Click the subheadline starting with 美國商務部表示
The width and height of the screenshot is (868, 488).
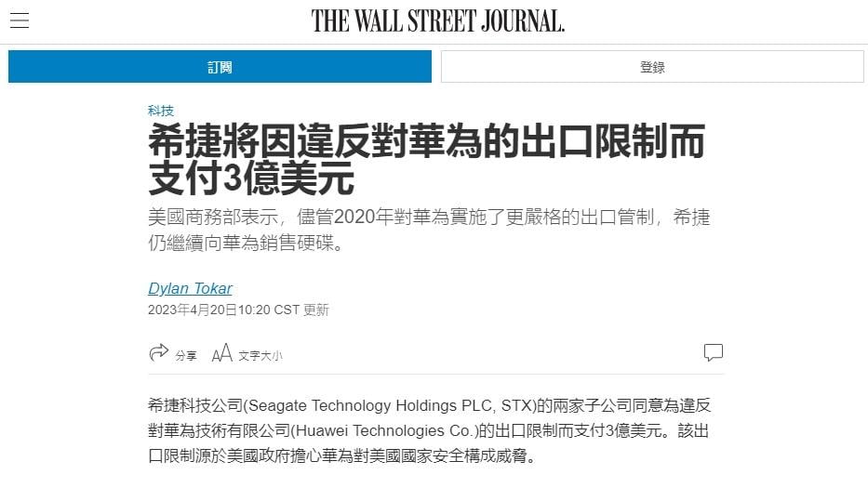pos(429,230)
